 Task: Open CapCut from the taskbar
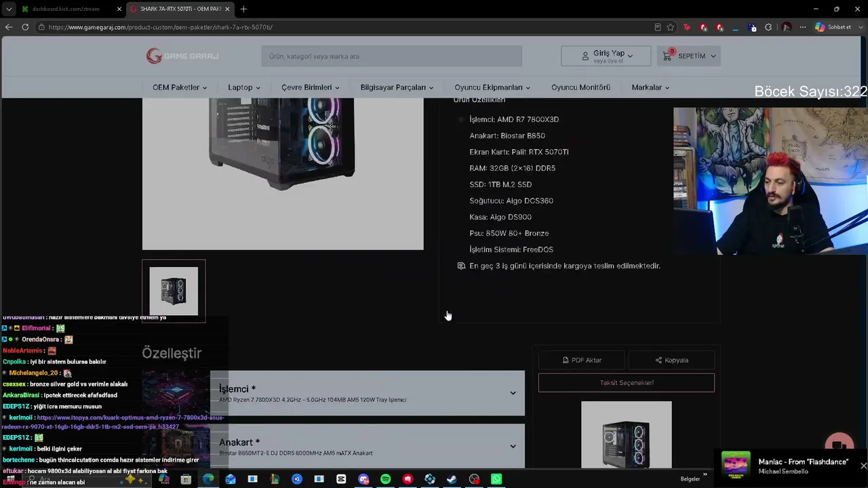click(x=341, y=479)
